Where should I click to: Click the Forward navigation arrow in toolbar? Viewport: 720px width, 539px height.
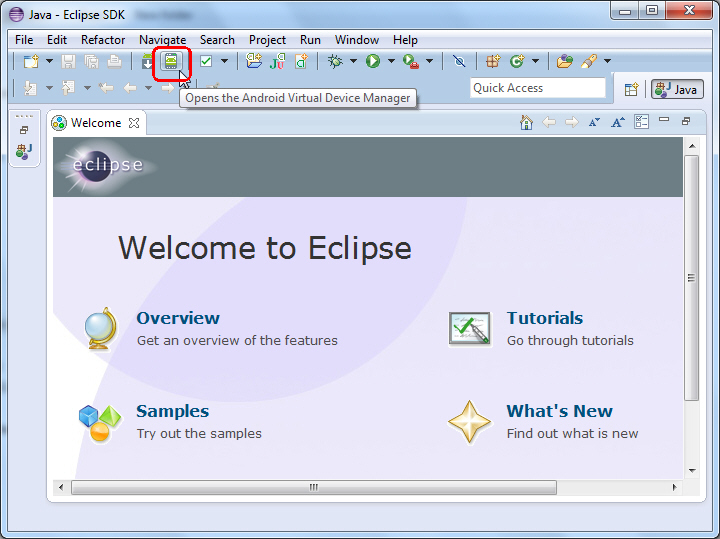click(x=168, y=88)
